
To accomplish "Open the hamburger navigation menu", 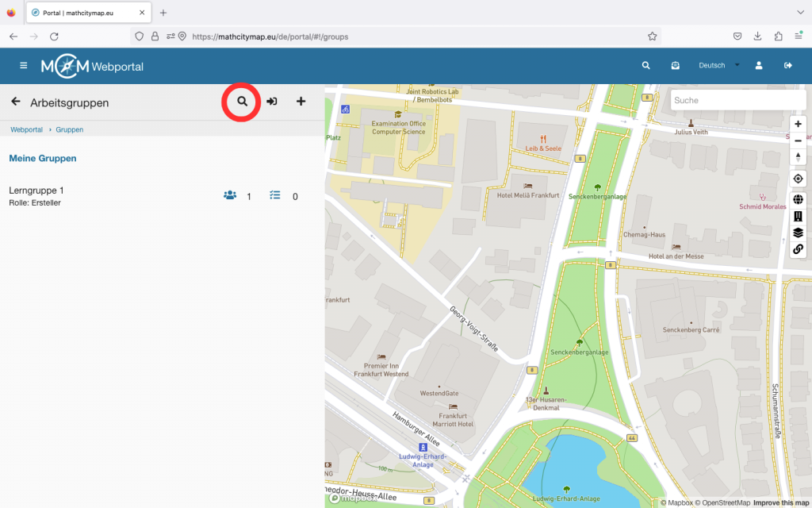I will tap(24, 66).
